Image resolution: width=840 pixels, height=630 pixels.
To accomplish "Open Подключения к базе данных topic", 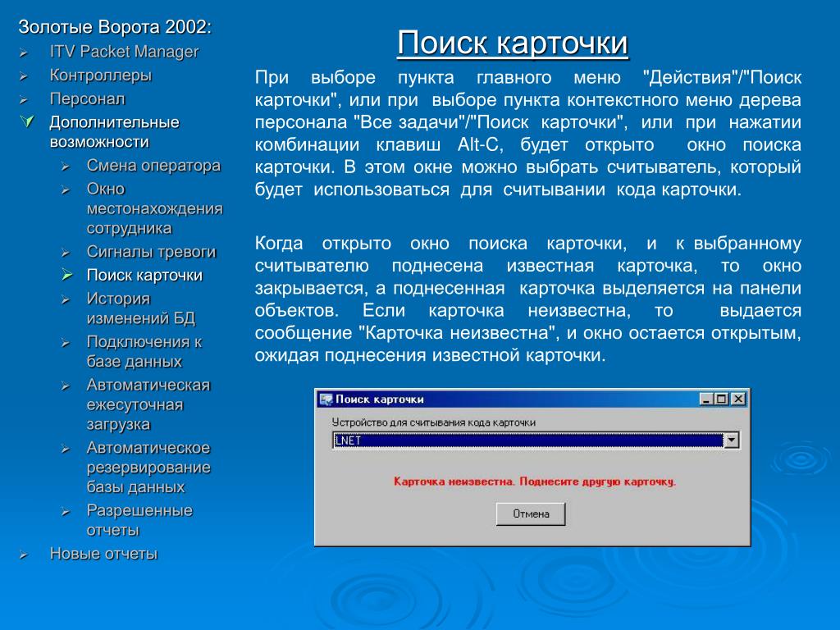I will (144, 351).
